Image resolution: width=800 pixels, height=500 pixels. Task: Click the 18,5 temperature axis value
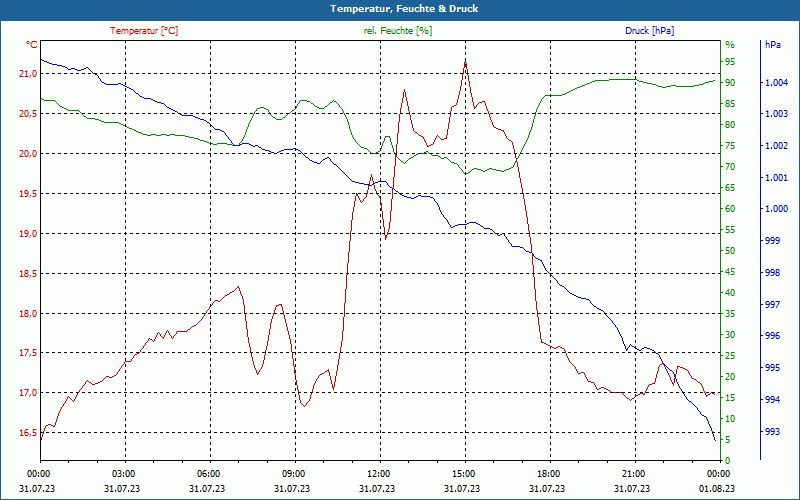click(x=28, y=273)
